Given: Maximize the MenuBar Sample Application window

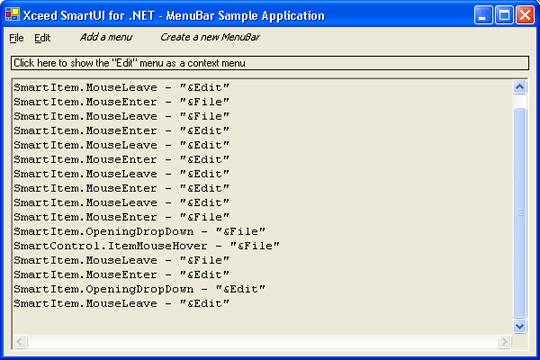Looking at the screenshot, I should click(x=504, y=15).
